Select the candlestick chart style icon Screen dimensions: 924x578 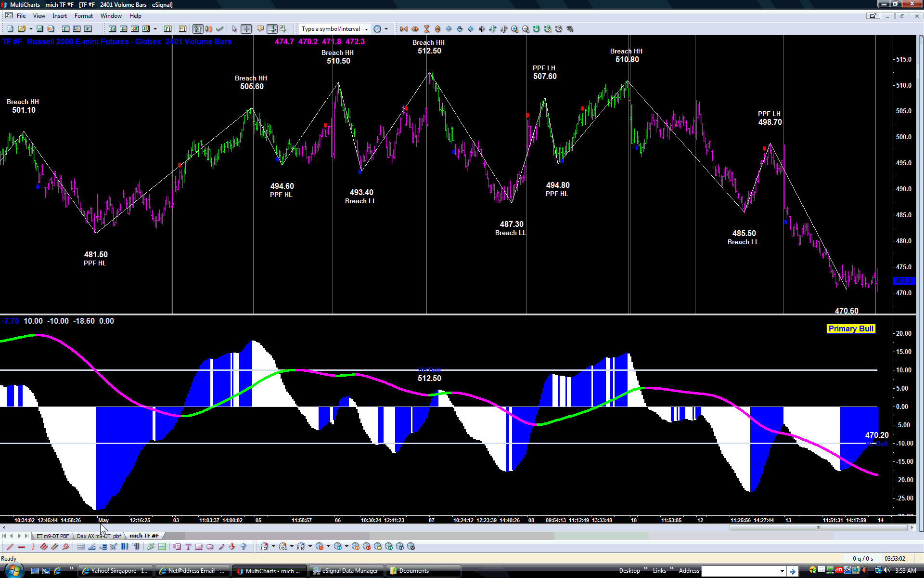(x=208, y=29)
